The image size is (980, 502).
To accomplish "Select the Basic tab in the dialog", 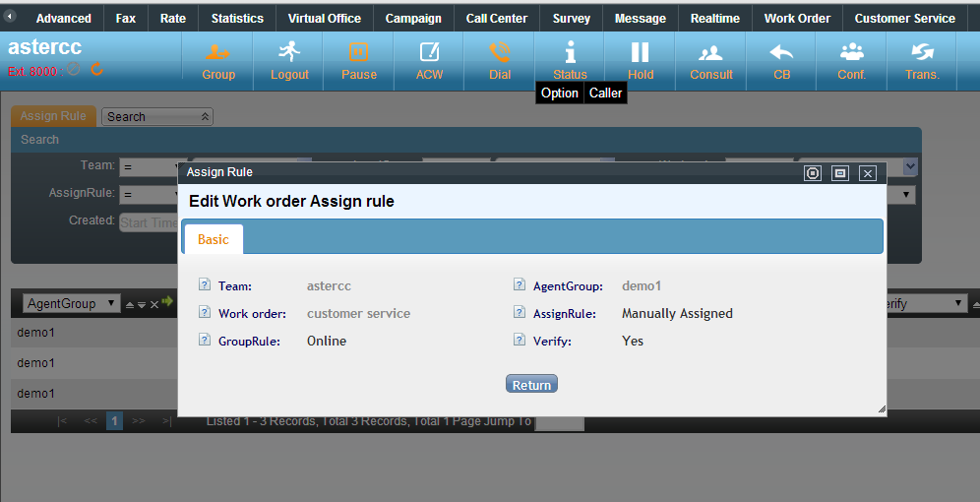I will click(214, 239).
